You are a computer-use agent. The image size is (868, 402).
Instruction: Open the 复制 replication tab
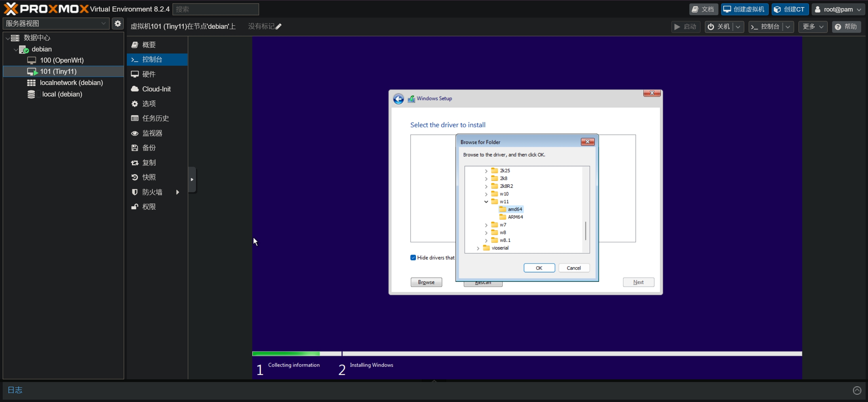coord(157,163)
